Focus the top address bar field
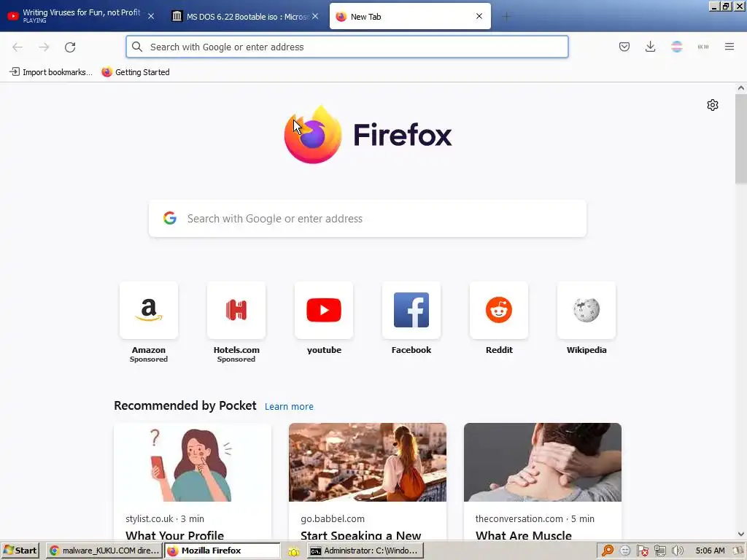747x560 pixels. point(347,47)
